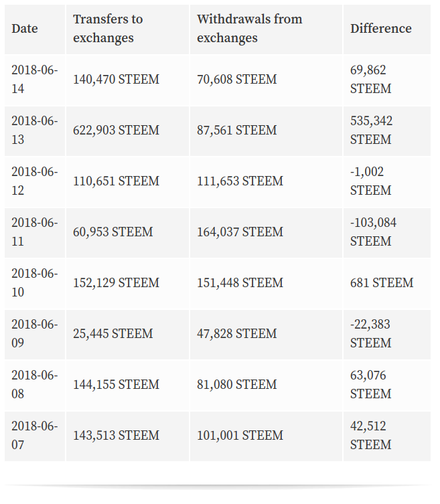Click the 681 STEEM difference cell
This screenshot has height=504, width=440.
(387, 283)
